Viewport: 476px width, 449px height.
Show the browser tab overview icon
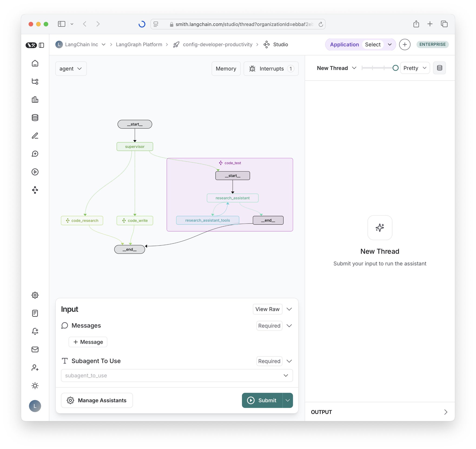pos(444,24)
